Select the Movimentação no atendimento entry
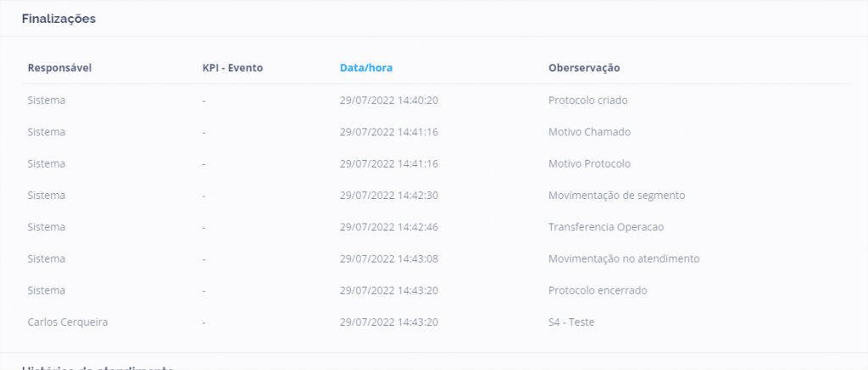The image size is (868, 370). [x=624, y=258]
